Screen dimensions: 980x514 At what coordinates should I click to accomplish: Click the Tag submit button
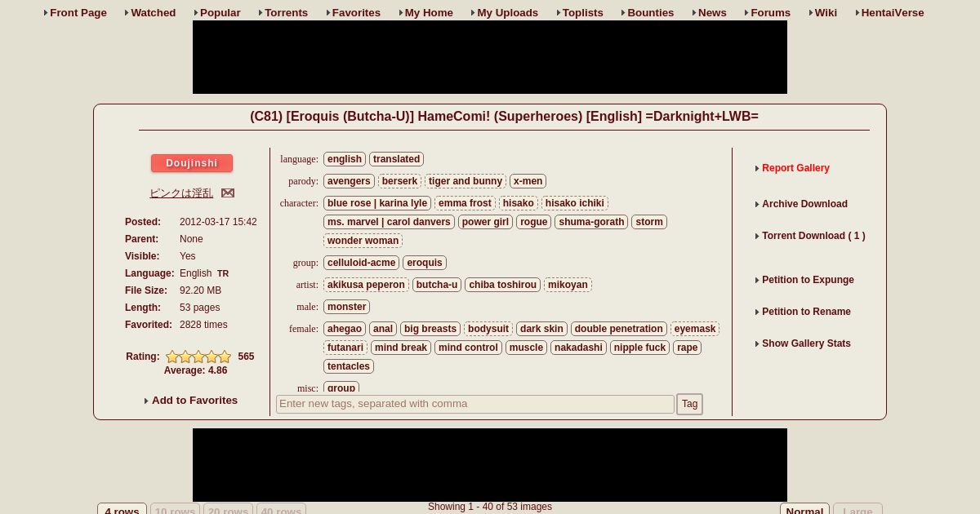tap(690, 404)
